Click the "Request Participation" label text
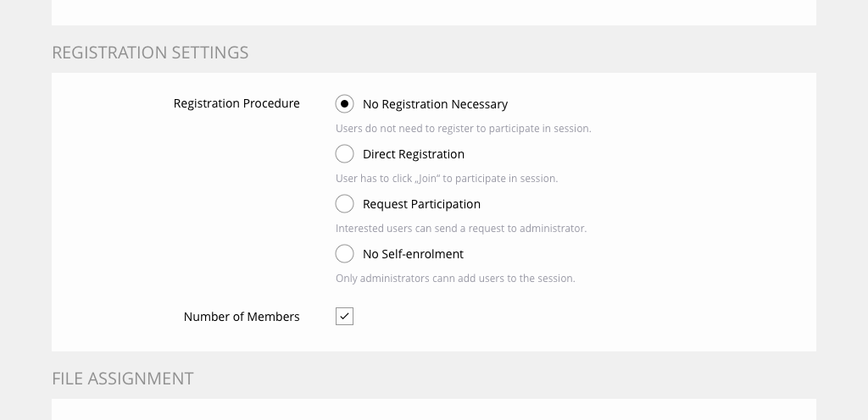 point(421,204)
